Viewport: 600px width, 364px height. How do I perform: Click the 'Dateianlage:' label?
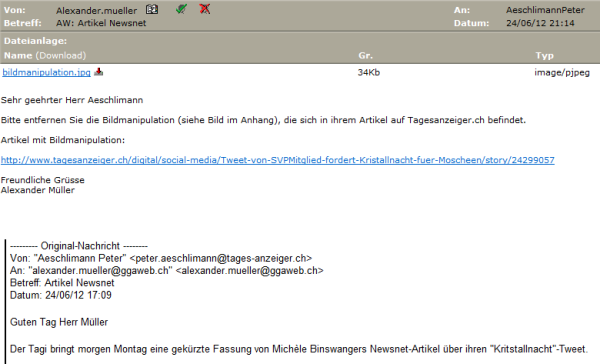pyautogui.click(x=35, y=41)
